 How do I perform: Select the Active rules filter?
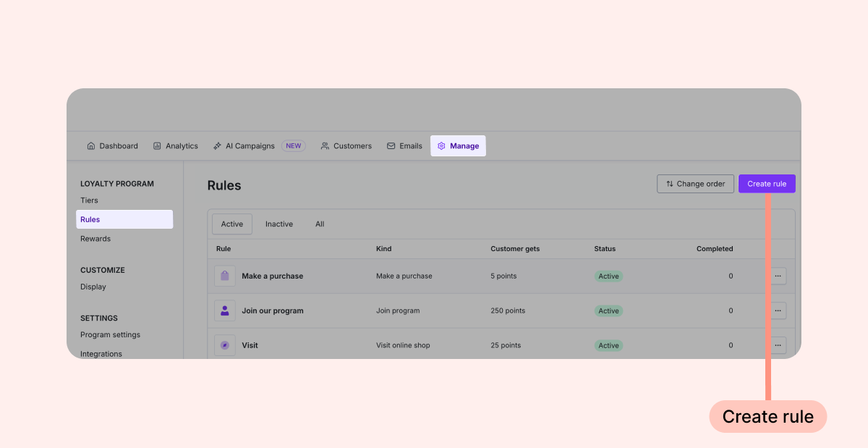232,224
